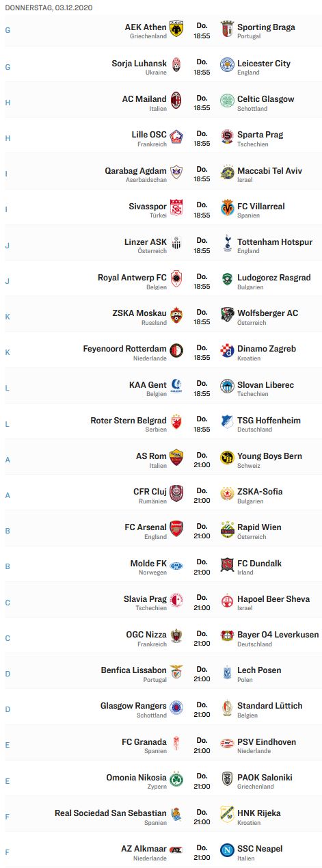Click the PSV Eindhoven logo
The width and height of the screenshot is (322, 868).
(227, 742)
